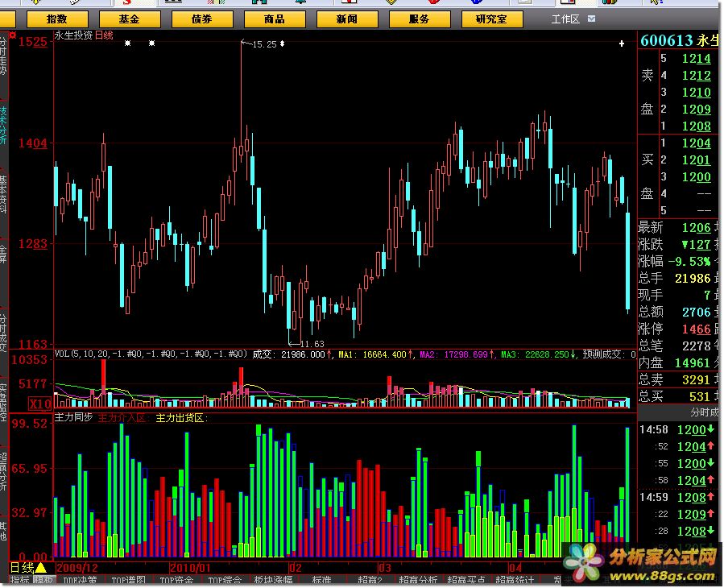This screenshot has width=724, height=588.
Task: Click the 债券 toolbar button
Action: [201, 19]
